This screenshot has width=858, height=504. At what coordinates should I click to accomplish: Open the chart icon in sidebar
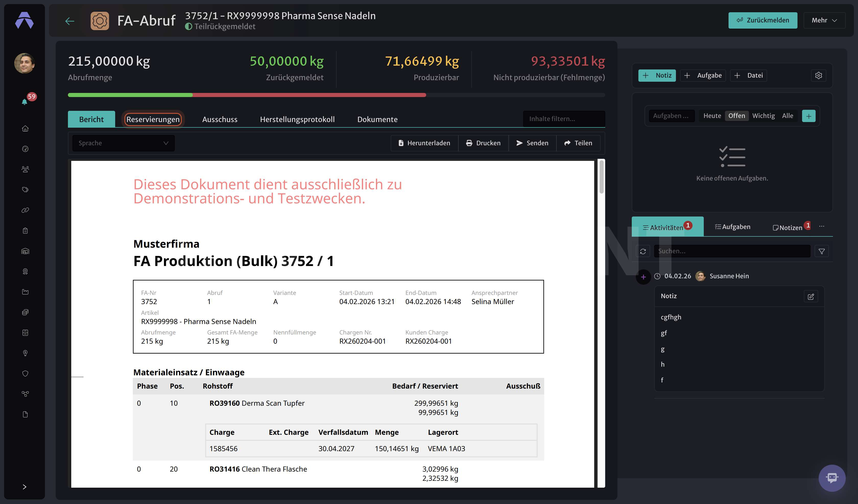click(25, 292)
